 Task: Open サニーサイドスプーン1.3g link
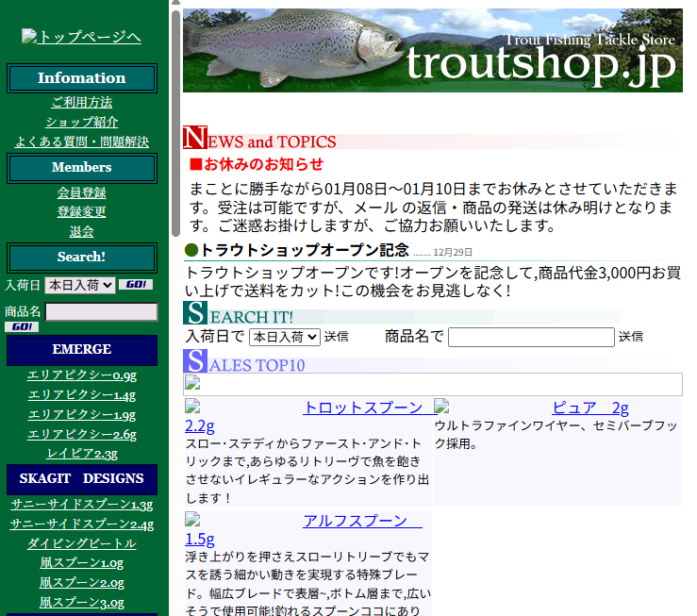[82, 504]
